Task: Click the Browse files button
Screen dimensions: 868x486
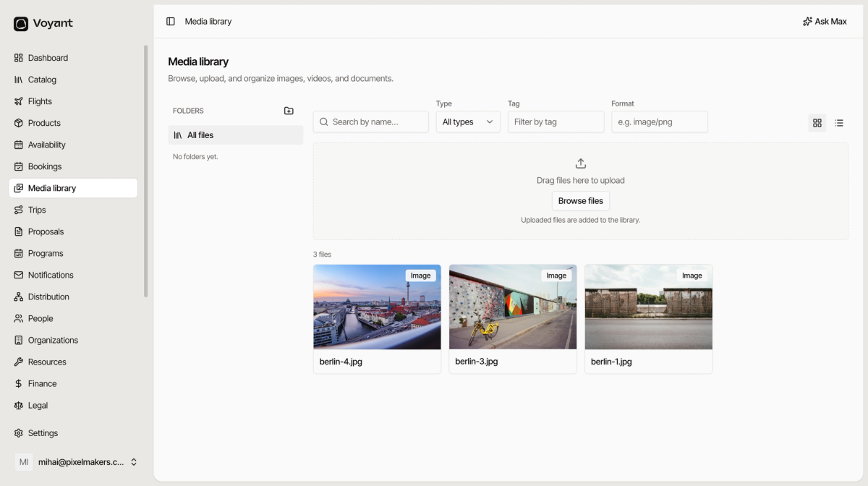Action: [x=581, y=201]
